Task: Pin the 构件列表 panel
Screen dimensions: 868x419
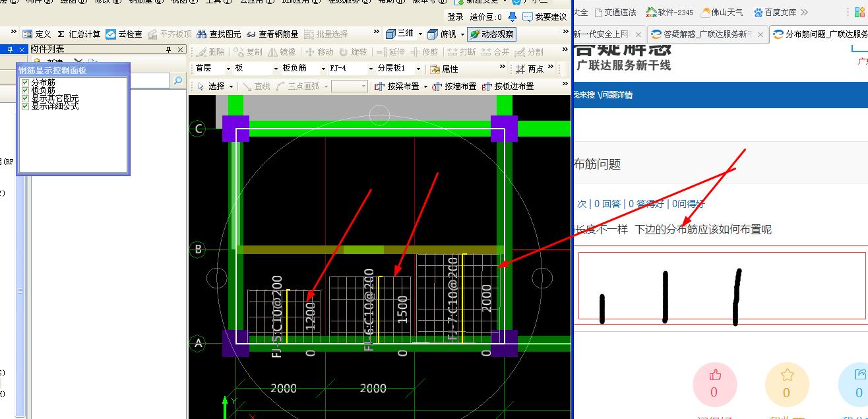Action: pyautogui.click(x=169, y=49)
